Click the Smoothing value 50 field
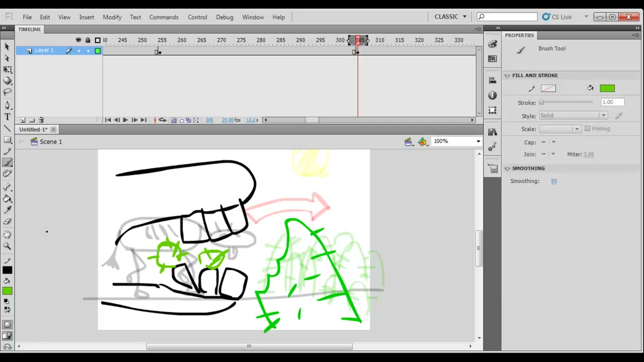Image resolution: width=644 pixels, height=362 pixels. (553, 181)
